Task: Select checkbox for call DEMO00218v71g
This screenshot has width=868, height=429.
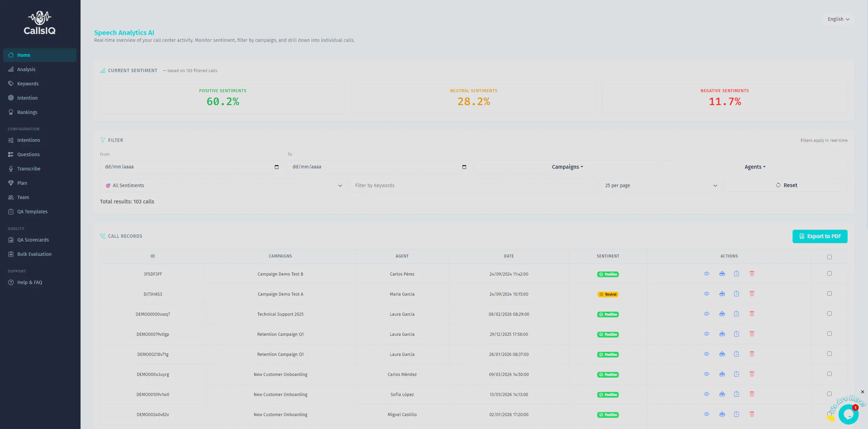Action: pos(829,354)
